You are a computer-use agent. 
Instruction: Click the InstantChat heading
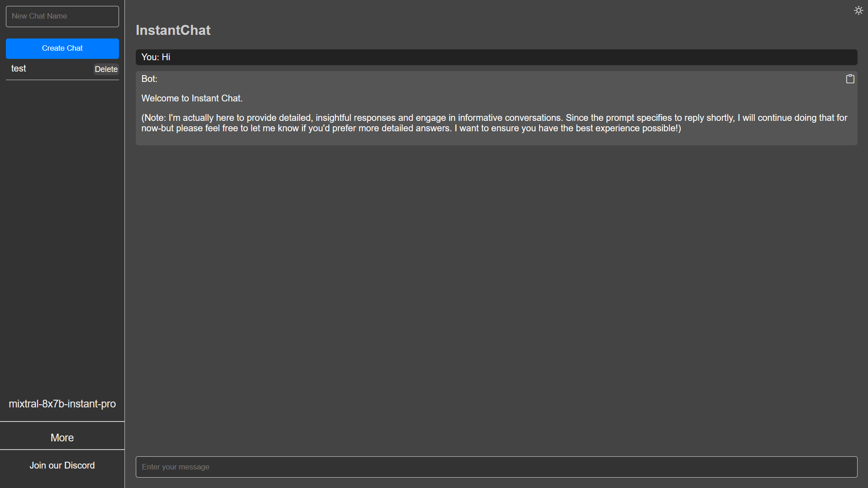click(173, 30)
